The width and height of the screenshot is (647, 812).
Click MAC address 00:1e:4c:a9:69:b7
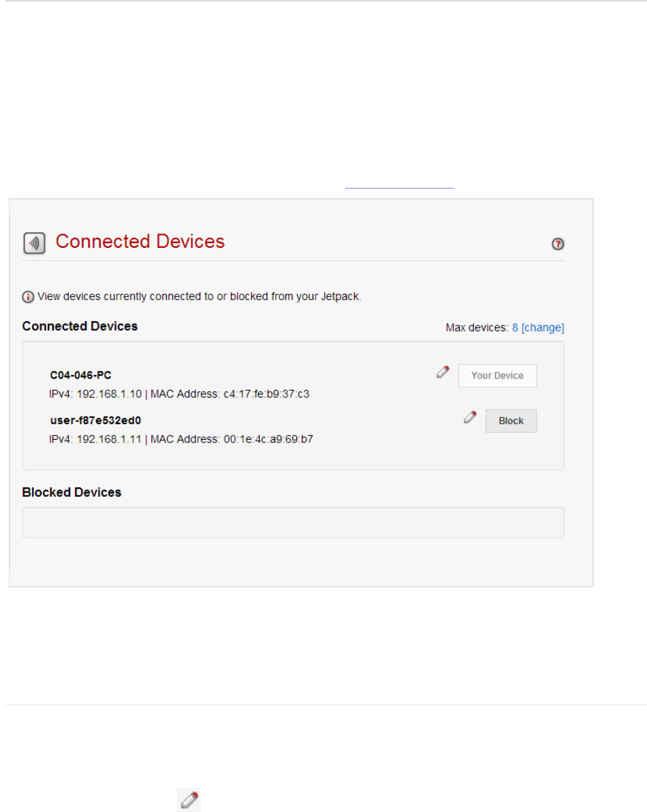pyautogui.click(x=268, y=439)
